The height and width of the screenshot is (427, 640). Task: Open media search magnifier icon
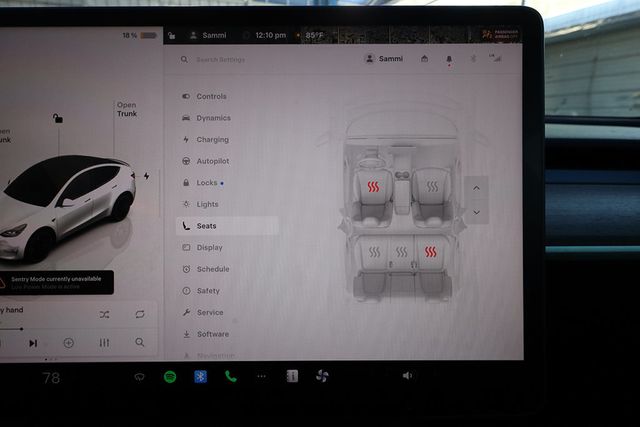[x=140, y=342]
